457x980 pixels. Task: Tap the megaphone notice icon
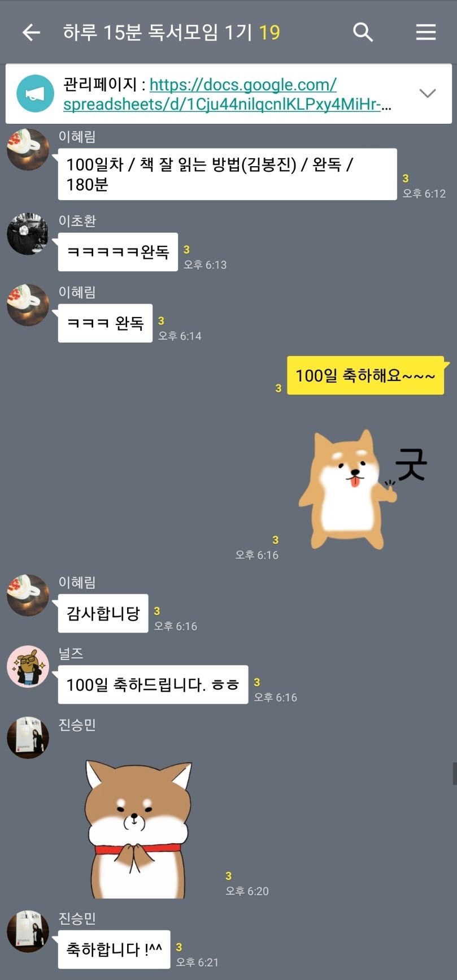[35, 94]
